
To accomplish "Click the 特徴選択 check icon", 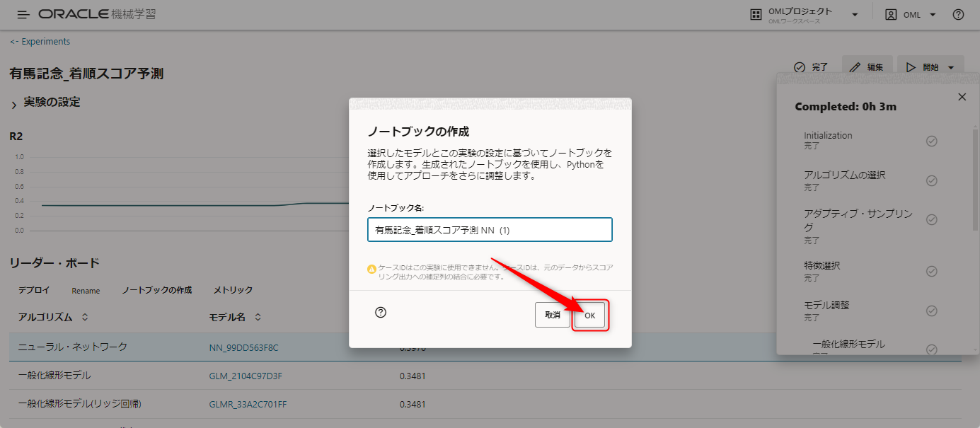I will coord(932,271).
